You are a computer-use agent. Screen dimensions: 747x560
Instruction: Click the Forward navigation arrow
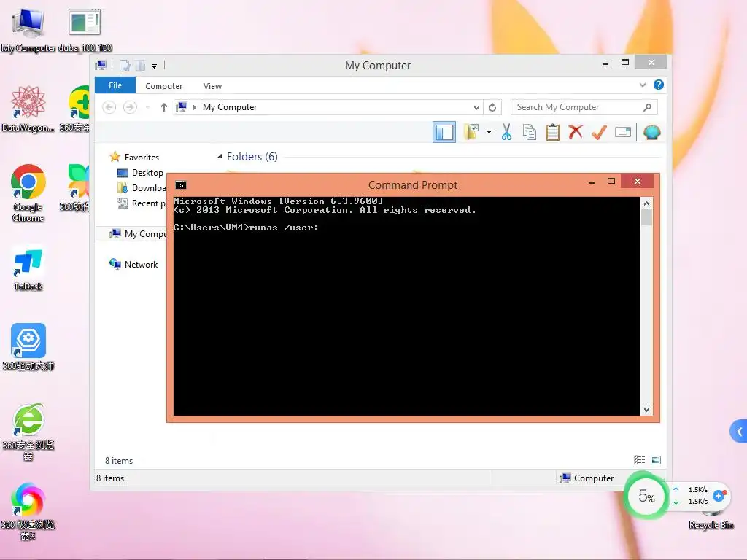pyautogui.click(x=130, y=107)
